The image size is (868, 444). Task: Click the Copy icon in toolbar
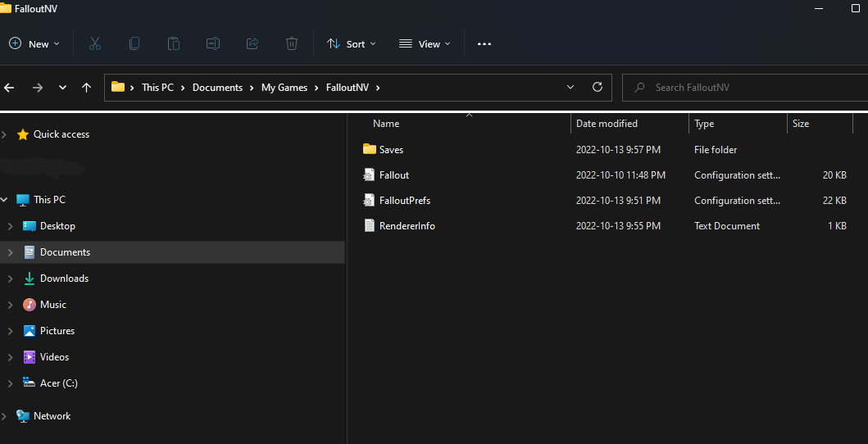[134, 43]
